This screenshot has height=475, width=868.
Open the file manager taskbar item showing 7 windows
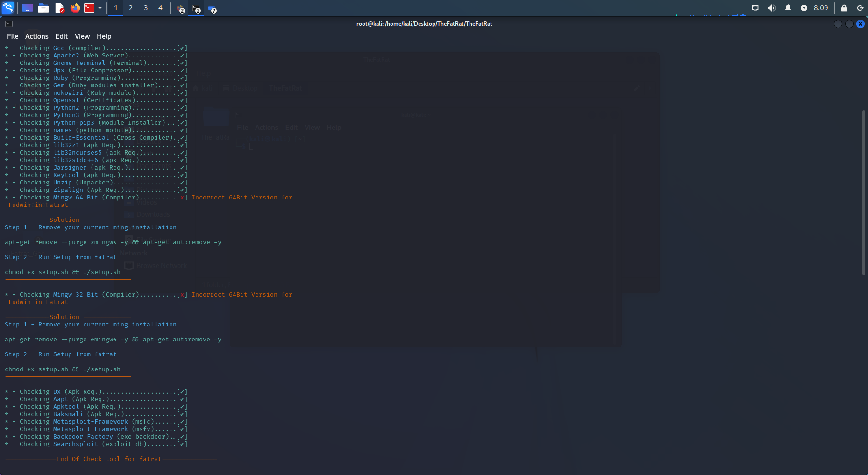coord(213,8)
